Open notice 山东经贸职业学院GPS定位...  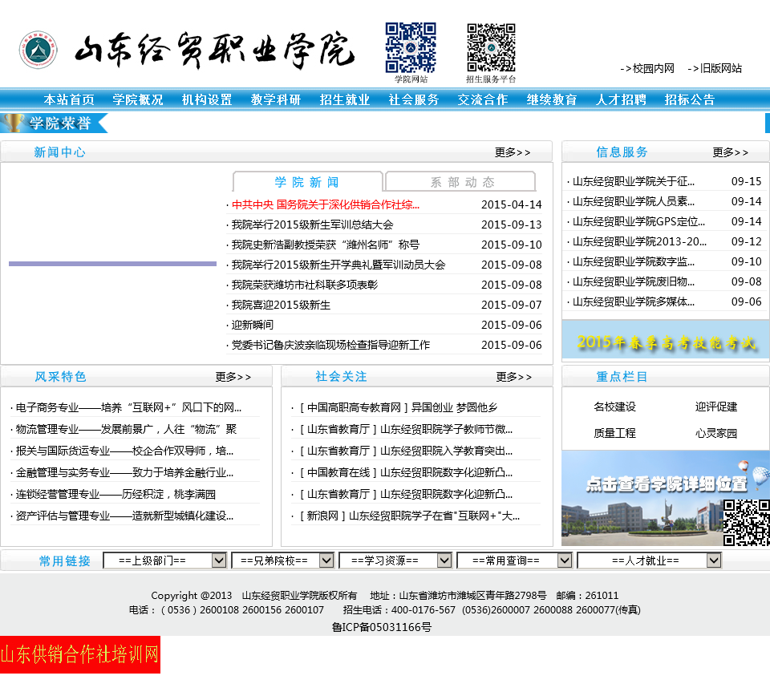pyautogui.click(x=638, y=221)
